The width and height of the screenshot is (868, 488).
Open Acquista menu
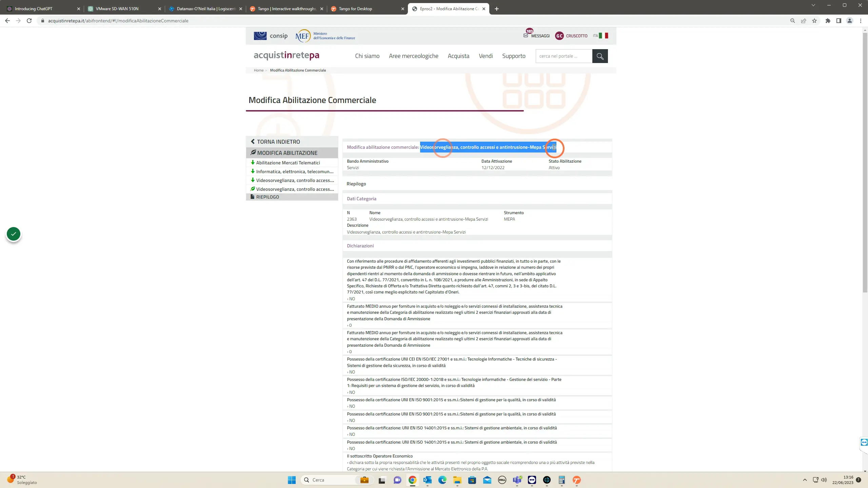pos(458,56)
